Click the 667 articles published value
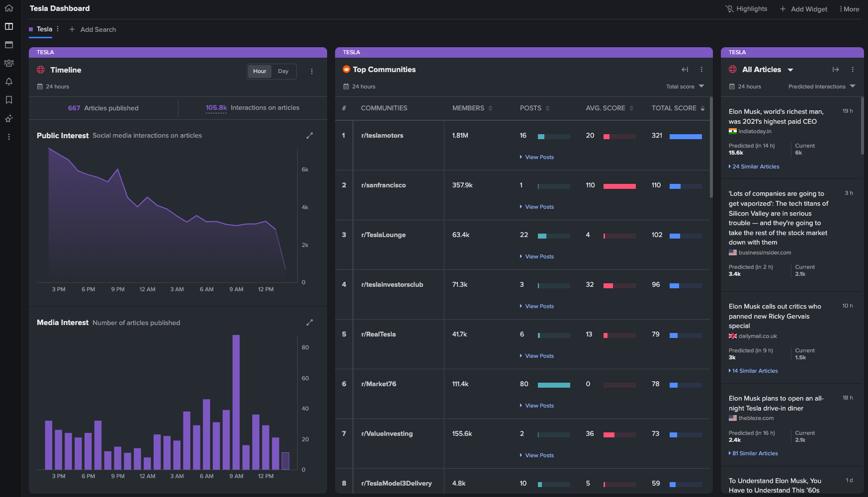This screenshot has width=868, height=497. pyautogui.click(x=74, y=108)
